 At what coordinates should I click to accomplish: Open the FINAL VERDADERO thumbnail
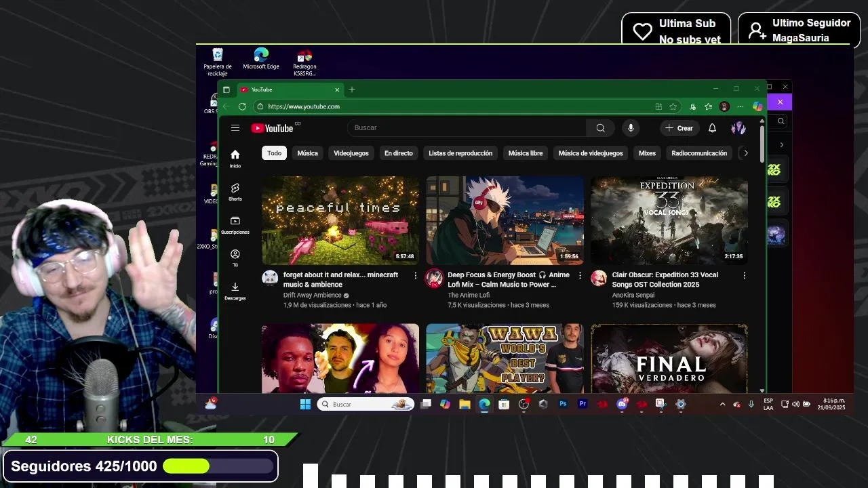tap(669, 359)
